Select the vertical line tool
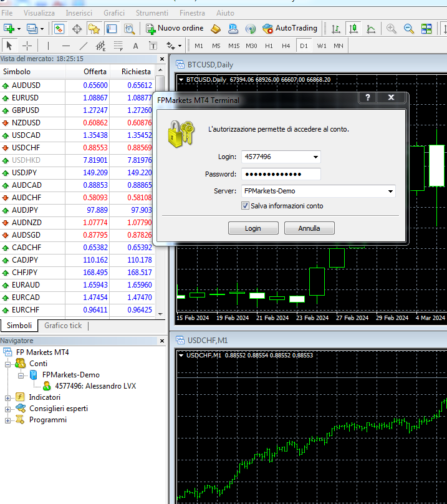This screenshot has height=504, width=447. (x=48, y=46)
